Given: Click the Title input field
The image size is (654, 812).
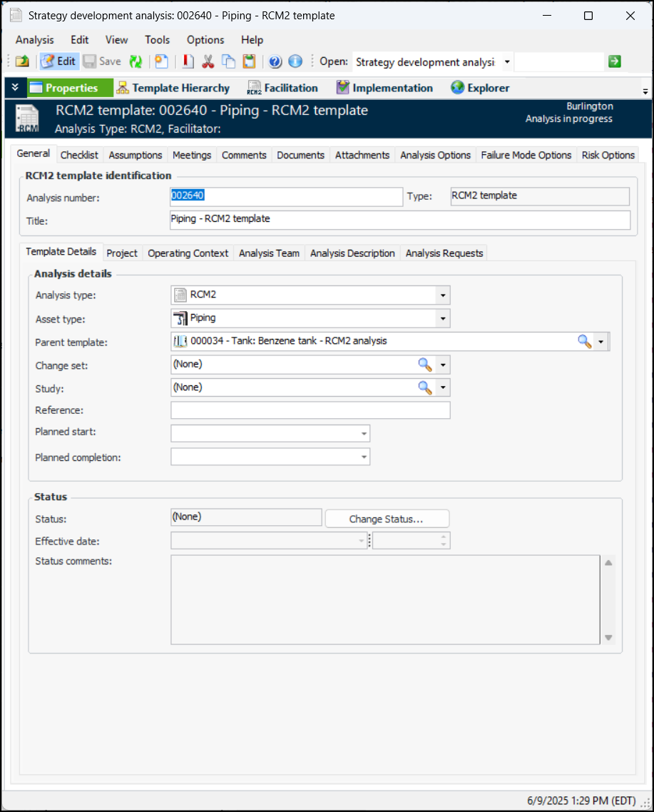Looking at the screenshot, I should pyautogui.click(x=400, y=220).
